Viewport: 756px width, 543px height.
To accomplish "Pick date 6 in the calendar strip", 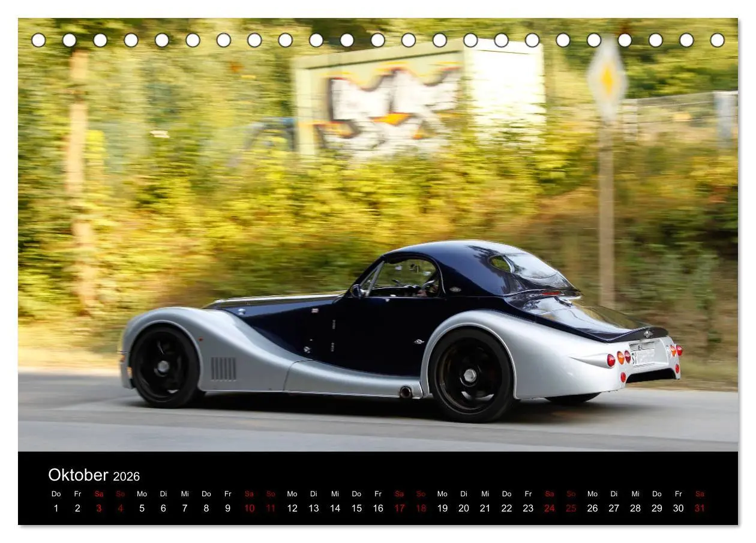I will tap(163, 508).
